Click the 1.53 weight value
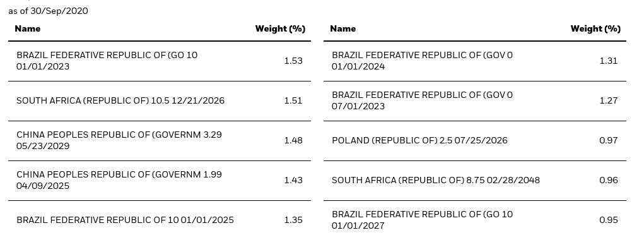The image size is (644, 247). tap(293, 61)
